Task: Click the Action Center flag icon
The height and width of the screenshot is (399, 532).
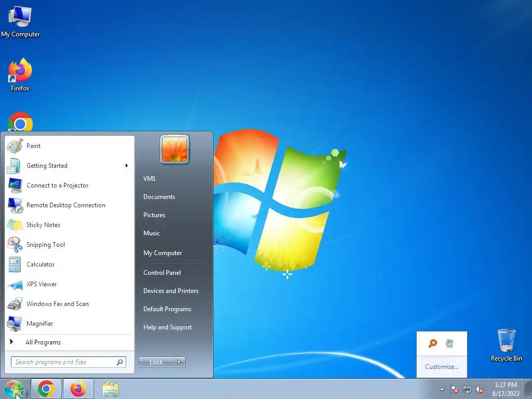Action: click(x=454, y=390)
